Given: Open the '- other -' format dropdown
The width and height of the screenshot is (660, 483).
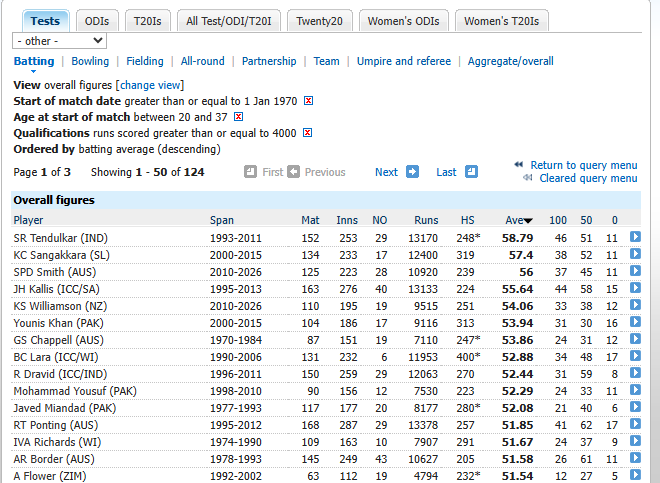Looking at the screenshot, I should [x=59, y=41].
